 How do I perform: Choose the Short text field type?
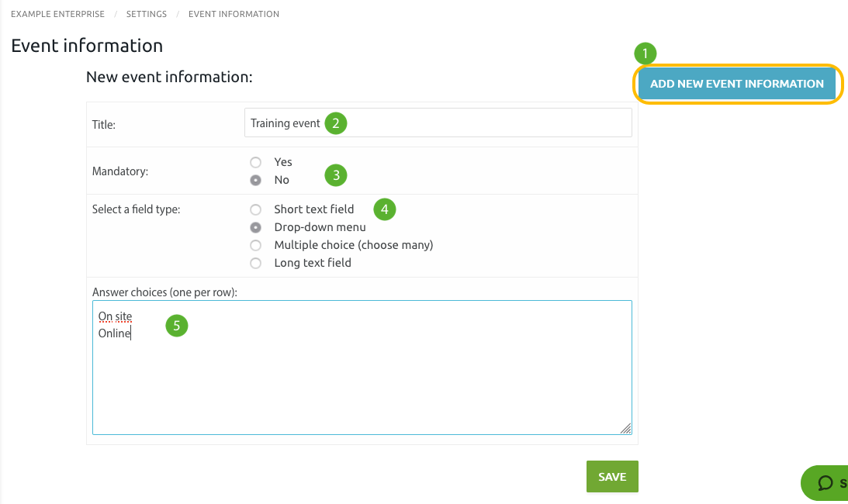tap(256, 209)
